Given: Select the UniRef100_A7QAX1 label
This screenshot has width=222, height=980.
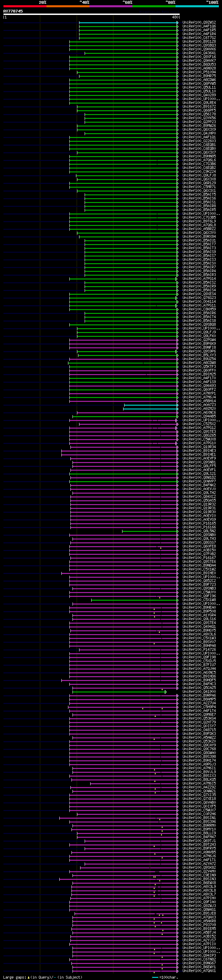Looking at the screenshot, I should tap(199, 971).
